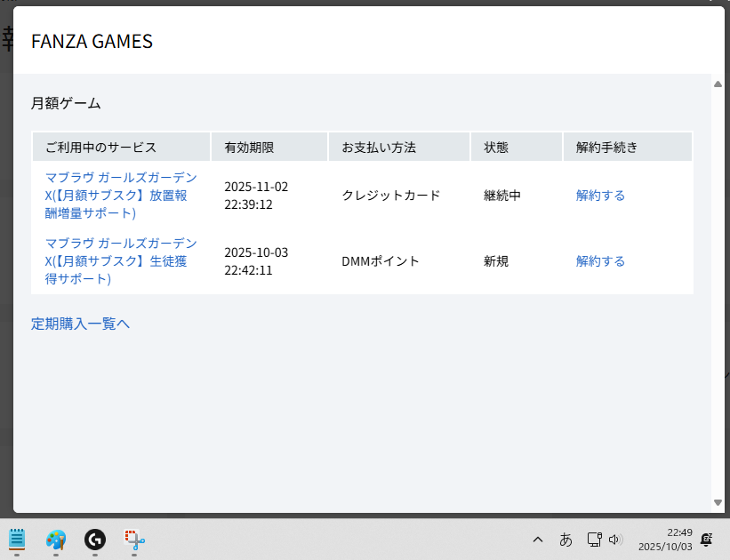The width and height of the screenshot is (730, 560).
Task: Click 解約する for the DMMポイント subscription
Action: (x=600, y=261)
